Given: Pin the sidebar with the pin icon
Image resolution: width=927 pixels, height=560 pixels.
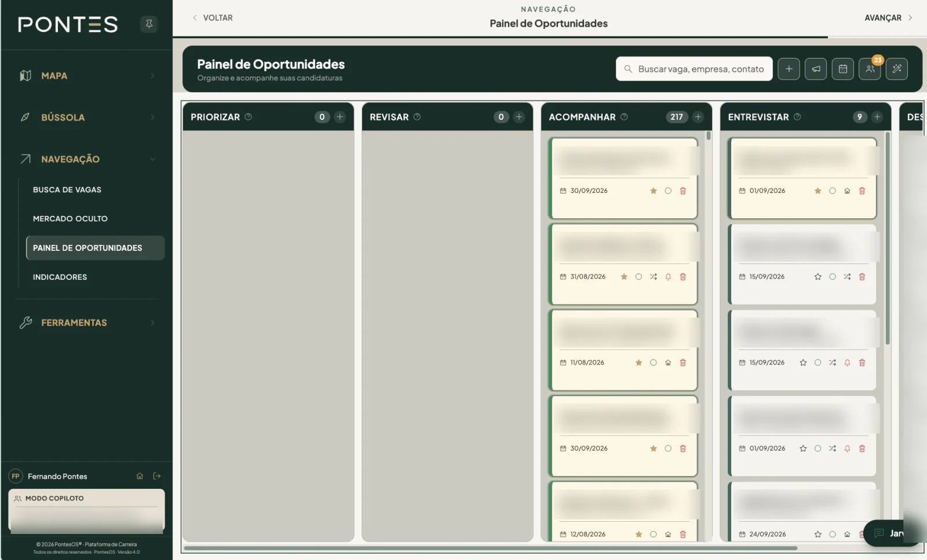Looking at the screenshot, I should (149, 24).
